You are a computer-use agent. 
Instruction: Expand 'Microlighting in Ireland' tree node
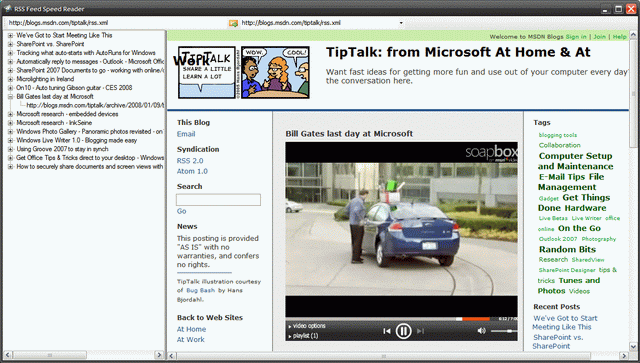(x=10, y=79)
